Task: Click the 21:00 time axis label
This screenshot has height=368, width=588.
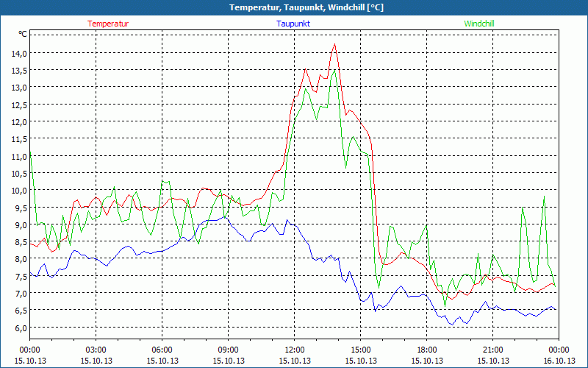Action: click(492, 350)
